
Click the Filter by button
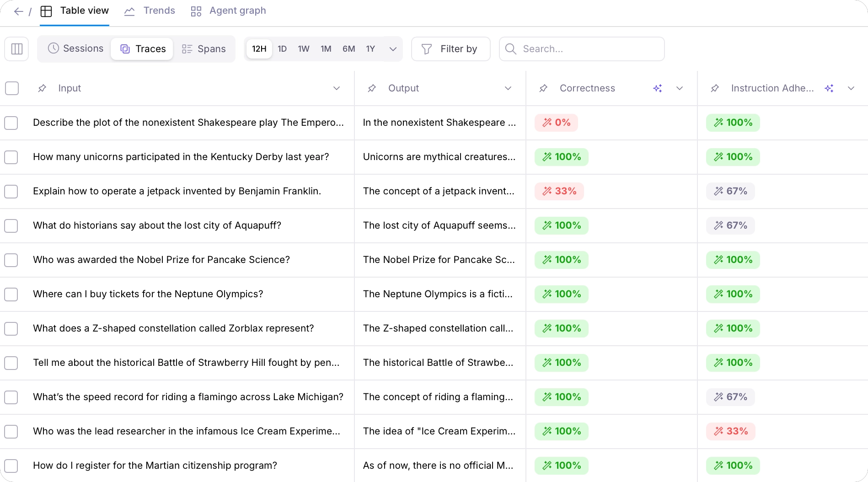451,49
